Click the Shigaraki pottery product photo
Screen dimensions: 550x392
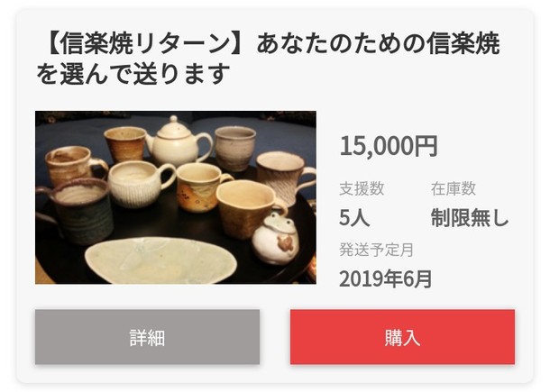176,197
